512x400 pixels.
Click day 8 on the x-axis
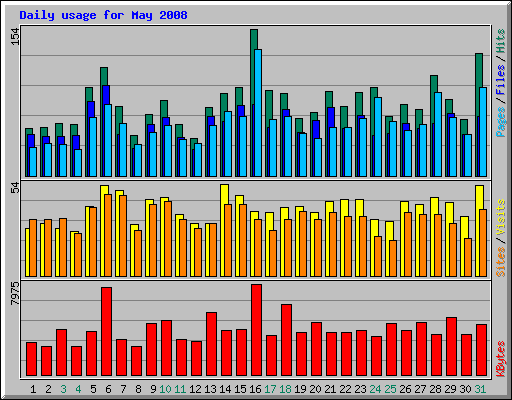[x=138, y=389]
